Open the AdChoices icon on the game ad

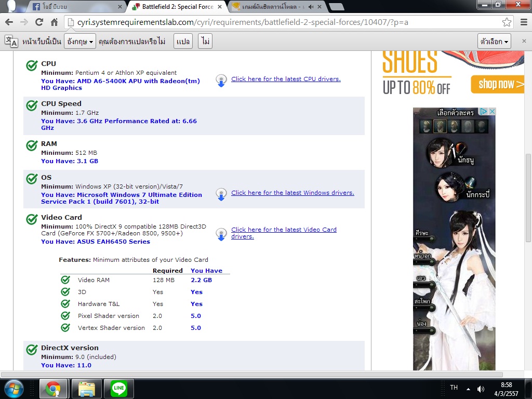[x=483, y=111]
